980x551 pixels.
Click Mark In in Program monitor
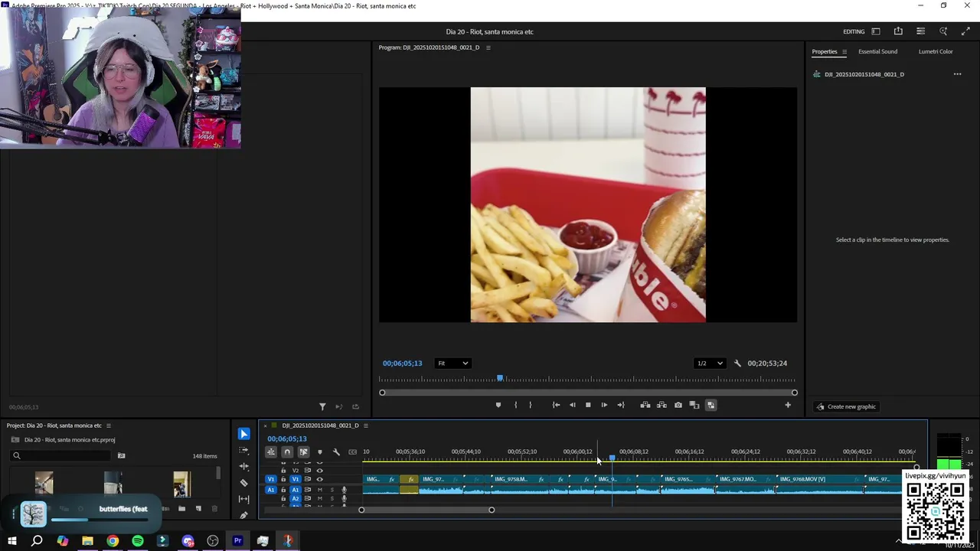click(515, 405)
